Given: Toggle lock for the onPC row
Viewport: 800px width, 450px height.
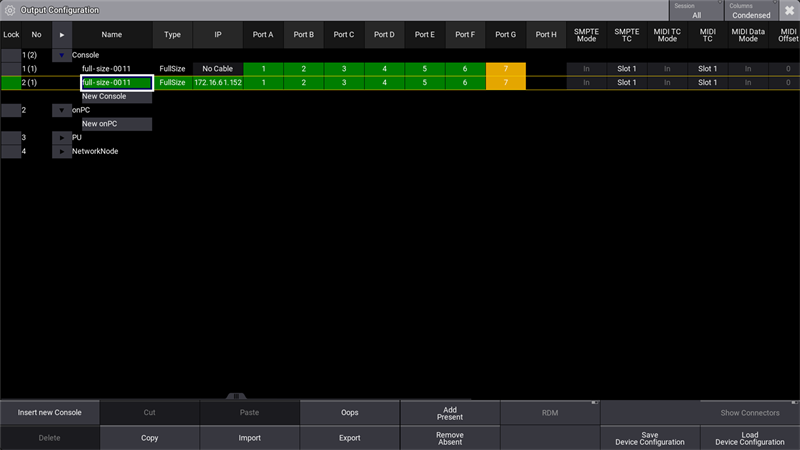Looking at the screenshot, I should coord(10,110).
